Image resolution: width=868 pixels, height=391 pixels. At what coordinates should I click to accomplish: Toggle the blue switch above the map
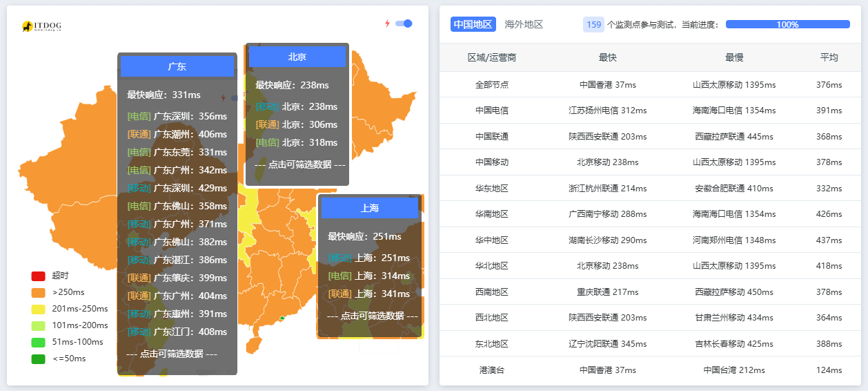pos(404,23)
